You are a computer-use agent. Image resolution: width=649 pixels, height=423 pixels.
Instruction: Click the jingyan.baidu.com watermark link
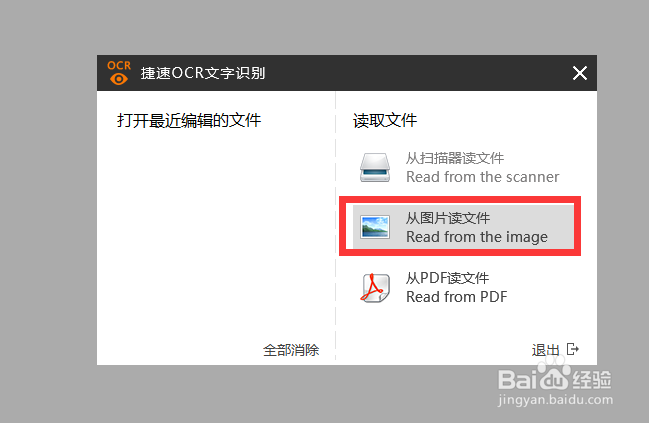(x=555, y=400)
